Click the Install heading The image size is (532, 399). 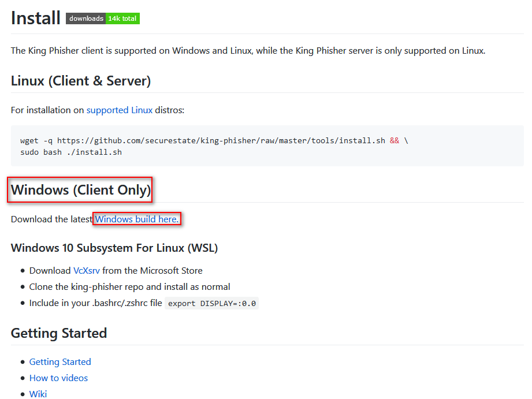[36, 18]
